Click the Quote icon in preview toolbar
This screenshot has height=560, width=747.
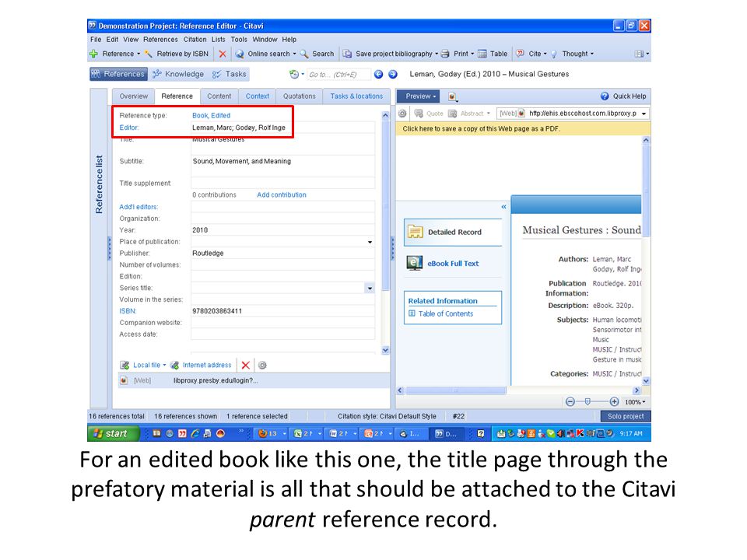[x=419, y=114]
